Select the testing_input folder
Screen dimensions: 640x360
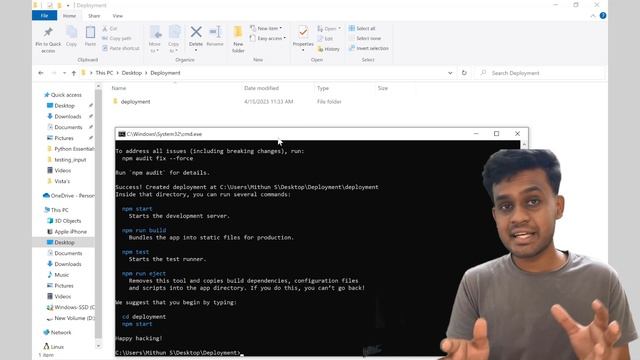click(x=67, y=160)
